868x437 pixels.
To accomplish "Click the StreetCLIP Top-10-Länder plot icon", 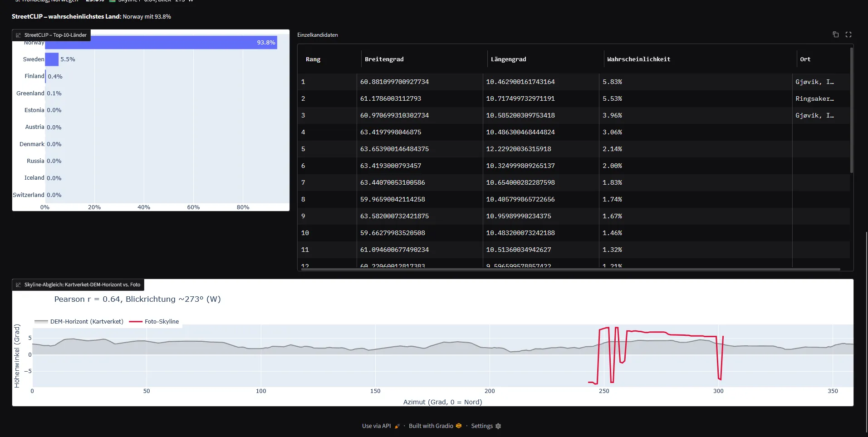I will [18, 35].
